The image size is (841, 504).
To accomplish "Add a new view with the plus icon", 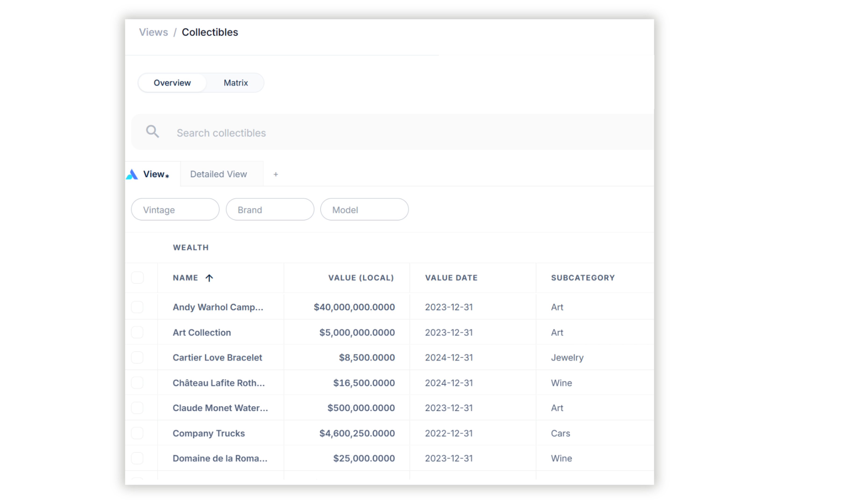I will [x=276, y=174].
